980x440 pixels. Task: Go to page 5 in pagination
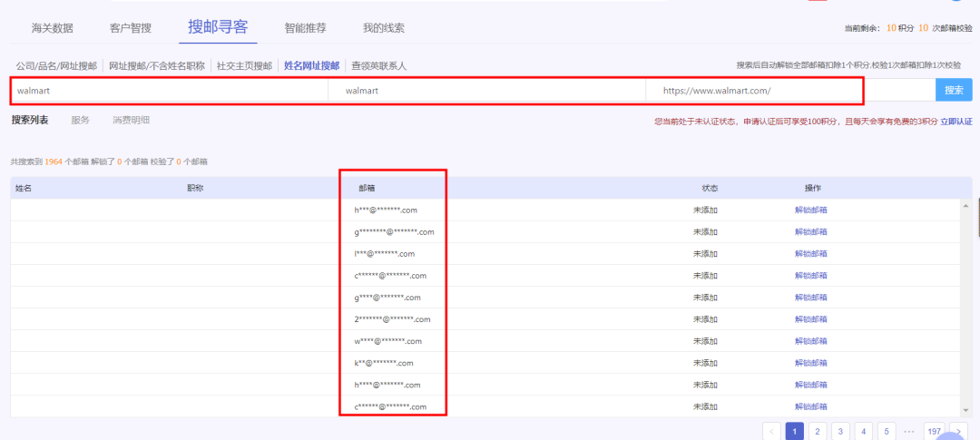887,431
